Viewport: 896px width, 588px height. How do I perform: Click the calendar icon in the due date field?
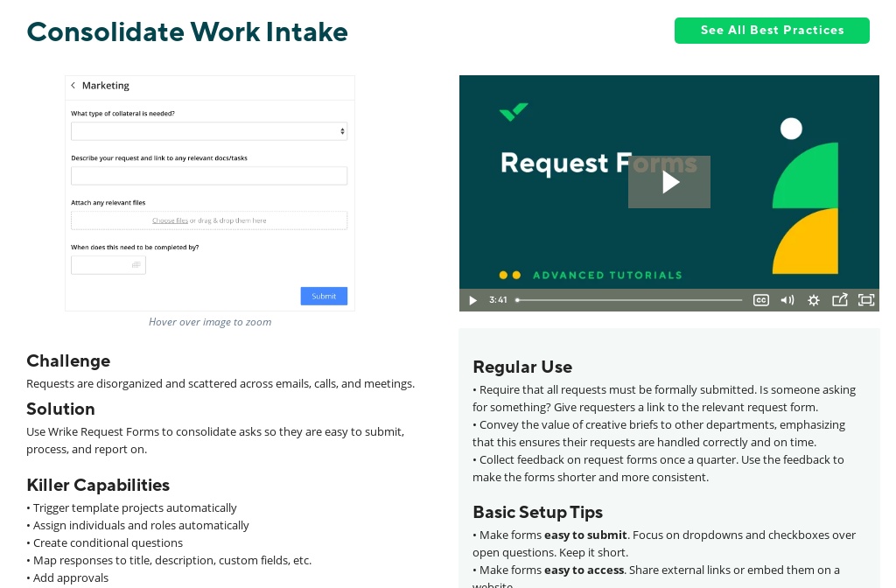136,264
